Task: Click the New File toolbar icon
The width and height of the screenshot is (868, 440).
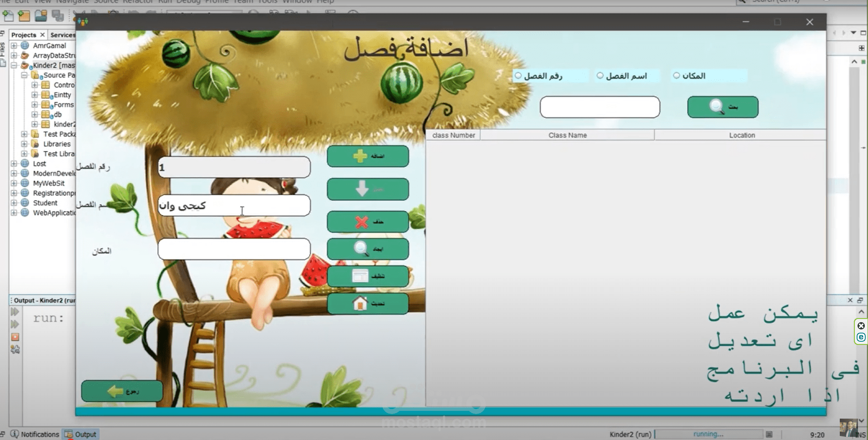Action: (x=8, y=16)
